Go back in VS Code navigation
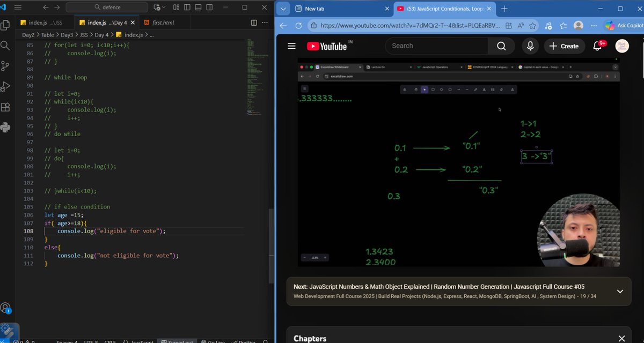 (x=45, y=8)
